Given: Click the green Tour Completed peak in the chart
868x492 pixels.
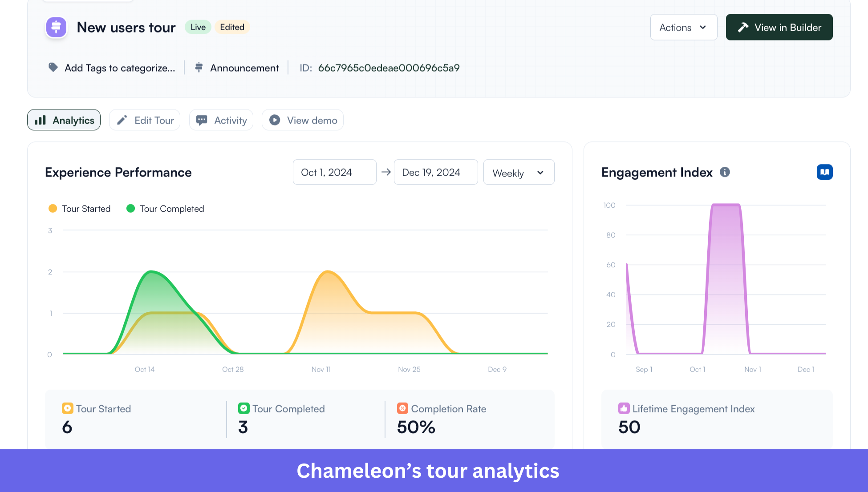Looking at the screenshot, I should pos(152,272).
